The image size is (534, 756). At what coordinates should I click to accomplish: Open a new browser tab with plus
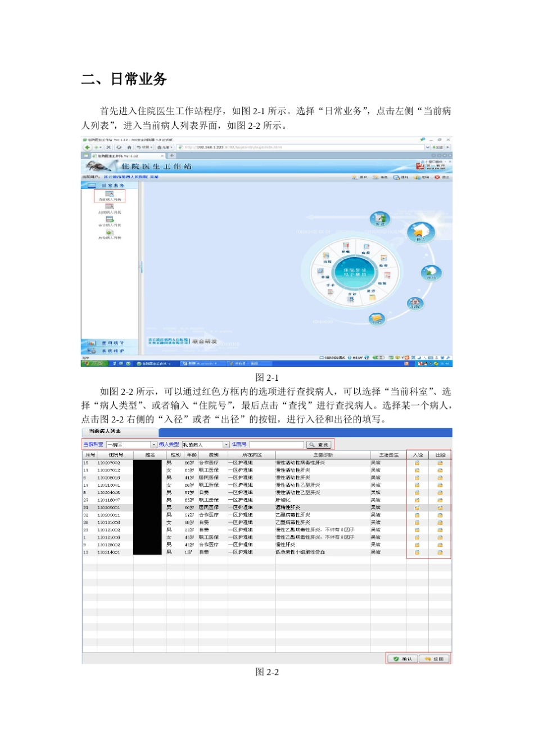pyautogui.click(x=172, y=155)
